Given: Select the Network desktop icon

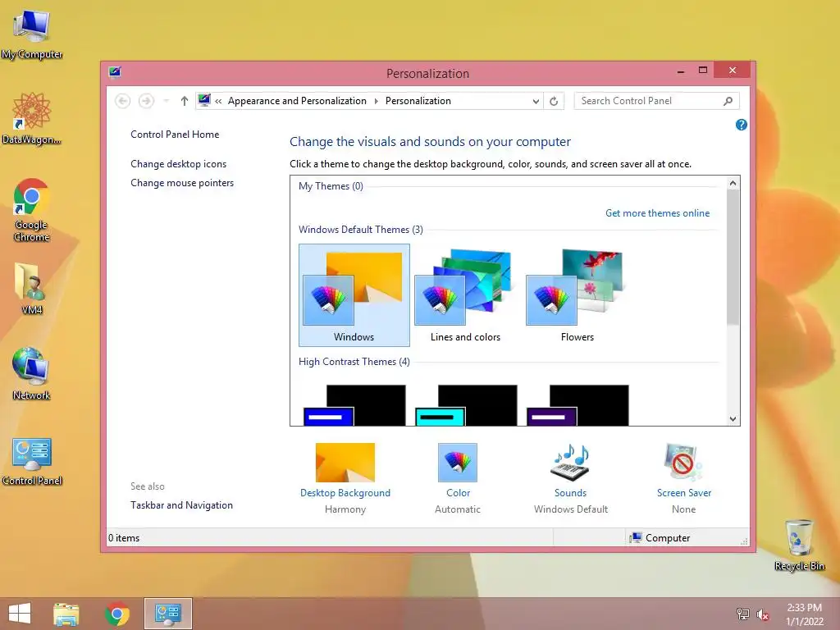Looking at the screenshot, I should point(32,373).
